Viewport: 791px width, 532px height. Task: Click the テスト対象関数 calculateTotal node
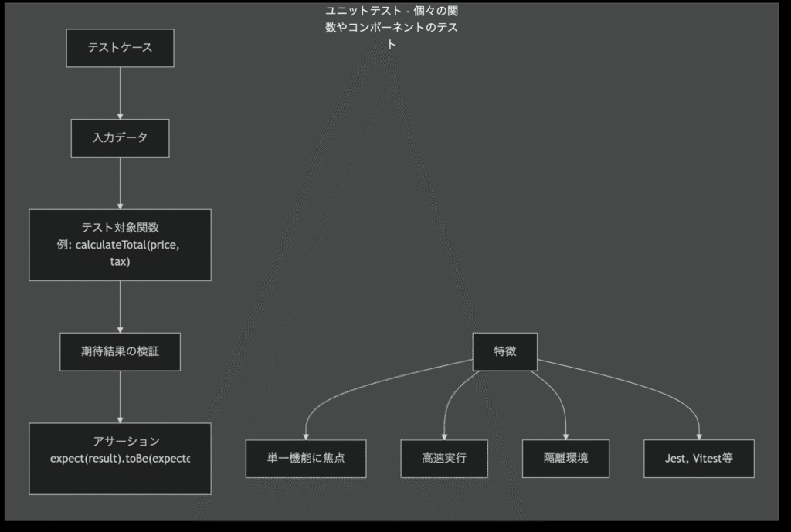click(x=120, y=245)
